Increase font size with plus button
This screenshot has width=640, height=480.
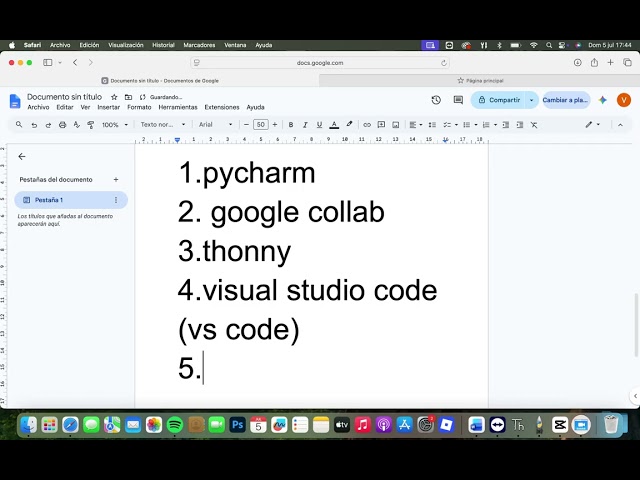coord(275,124)
